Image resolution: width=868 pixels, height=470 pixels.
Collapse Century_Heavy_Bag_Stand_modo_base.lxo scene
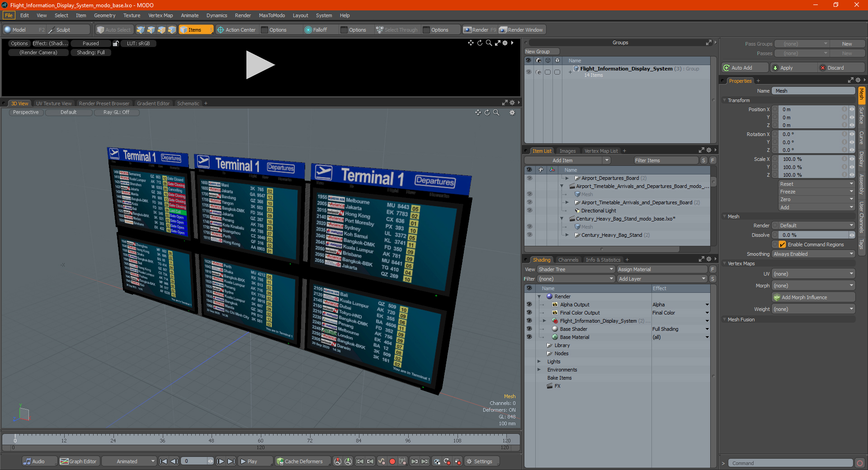click(562, 219)
